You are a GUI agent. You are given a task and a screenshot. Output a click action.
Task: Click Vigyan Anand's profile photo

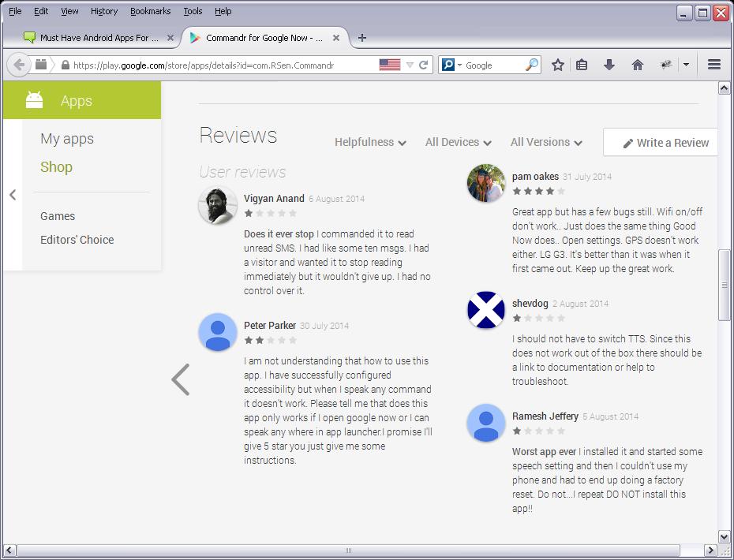217,207
